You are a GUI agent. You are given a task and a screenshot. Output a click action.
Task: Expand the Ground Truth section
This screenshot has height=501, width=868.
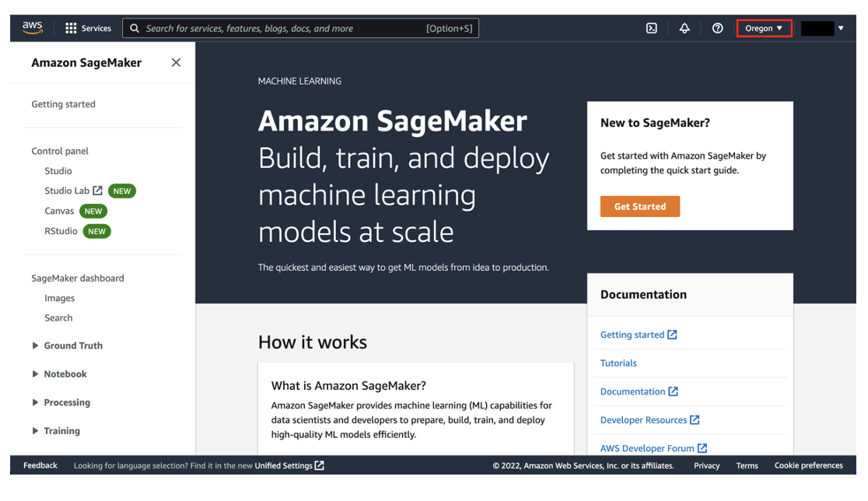[35, 345]
